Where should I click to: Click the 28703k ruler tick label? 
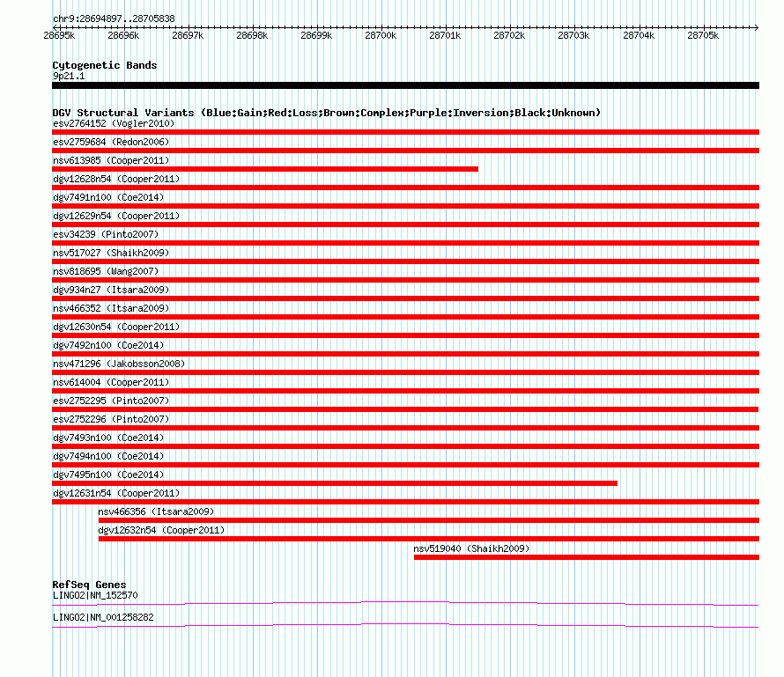point(573,35)
